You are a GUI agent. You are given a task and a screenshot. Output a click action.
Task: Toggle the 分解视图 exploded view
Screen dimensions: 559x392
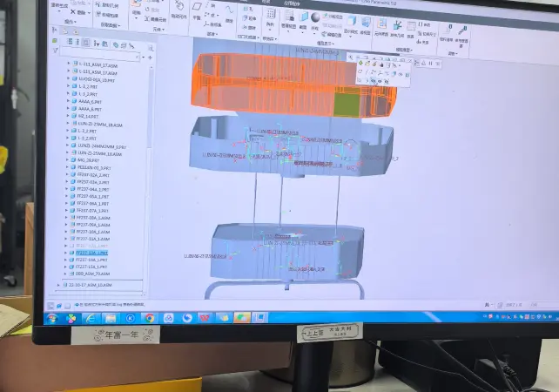pos(333,17)
